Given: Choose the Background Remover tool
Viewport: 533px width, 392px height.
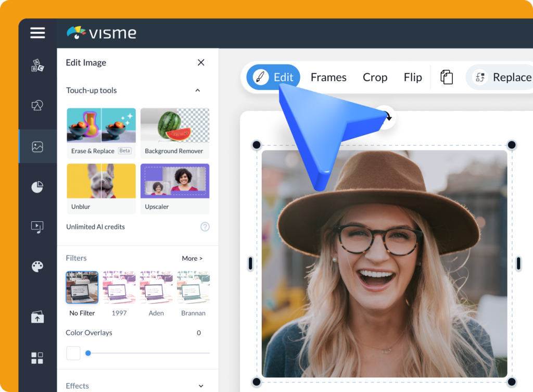Looking at the screenshot, I should (175, 133).
